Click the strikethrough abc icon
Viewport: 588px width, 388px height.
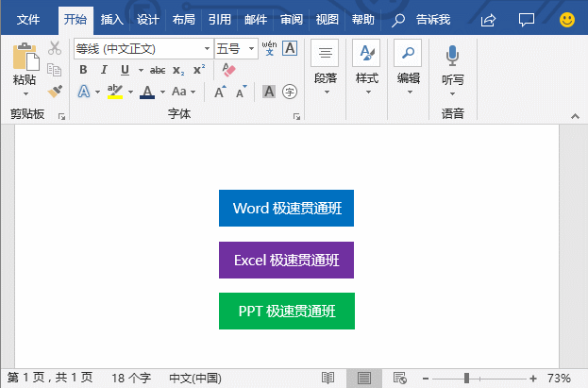click(158, 70)
